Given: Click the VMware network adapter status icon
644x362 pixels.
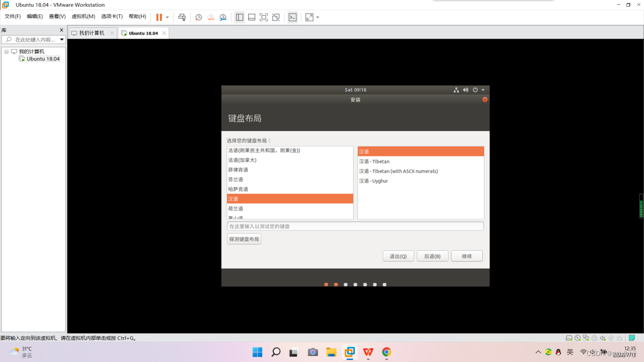Looking at the screenshot, I should pos(586,338).
